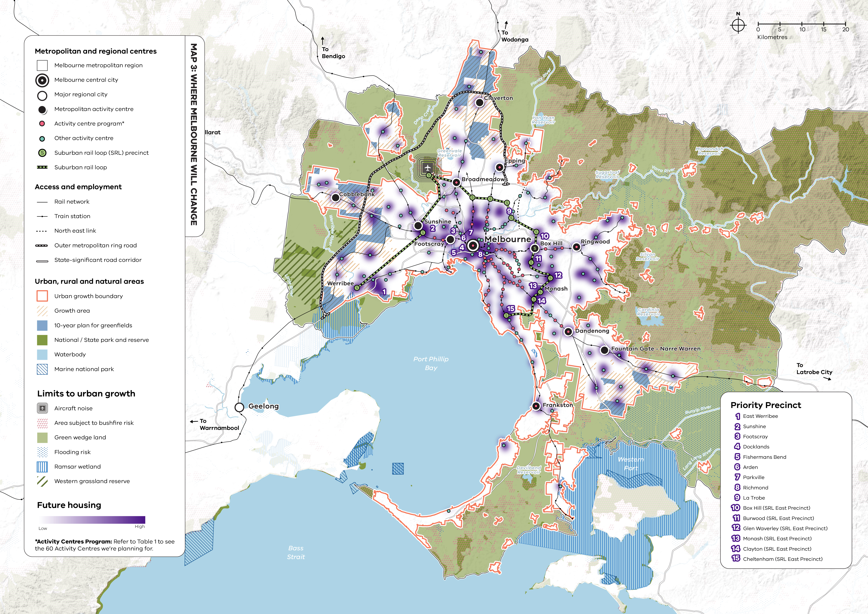
Task: Click the 'To Wodonga' direction label
Action: (515, 36)
